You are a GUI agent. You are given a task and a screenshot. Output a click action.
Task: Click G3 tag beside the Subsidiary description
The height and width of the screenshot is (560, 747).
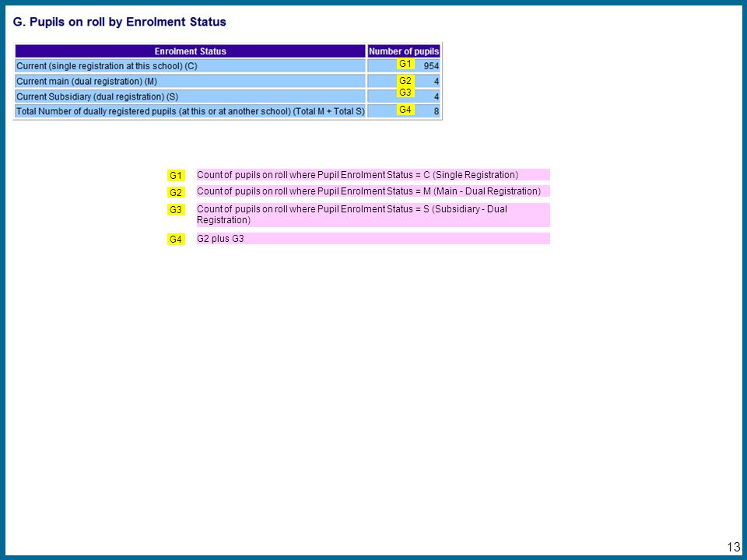[x=176, y=209]
